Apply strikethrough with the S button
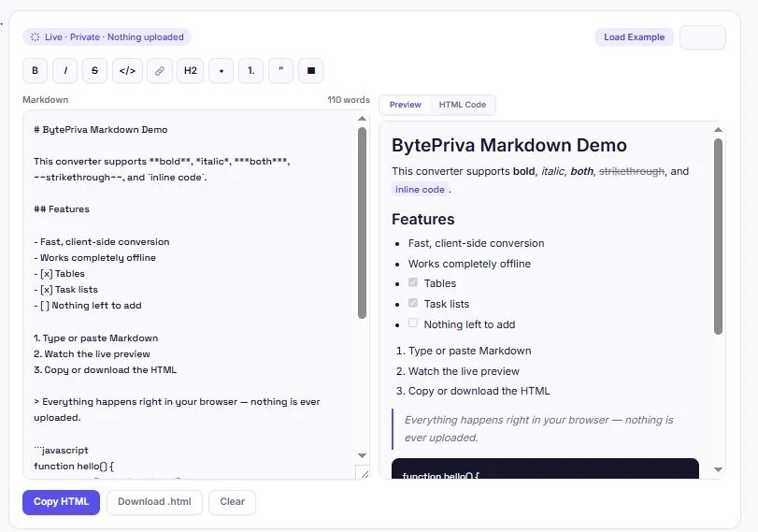 [x=94, y=71]
